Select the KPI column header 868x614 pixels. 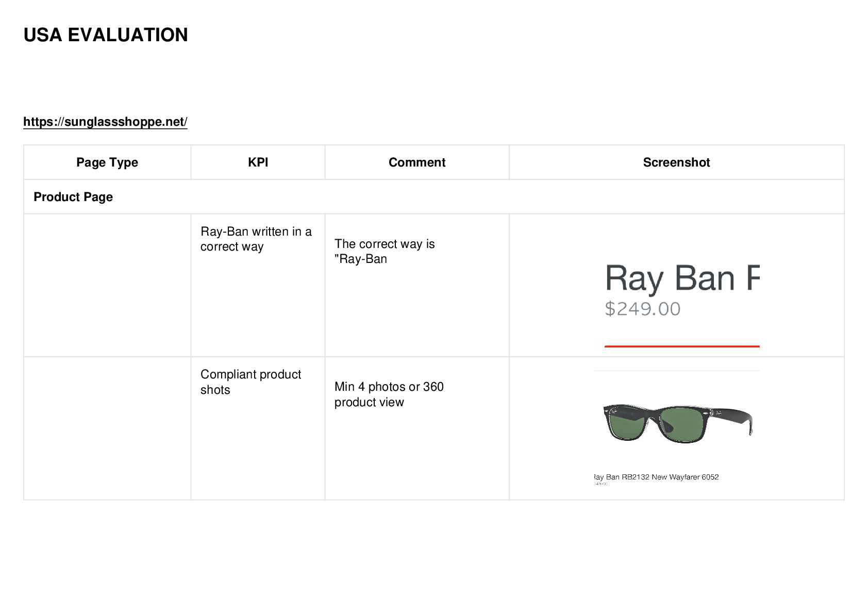pyautogui.click(x=258, y=162)
